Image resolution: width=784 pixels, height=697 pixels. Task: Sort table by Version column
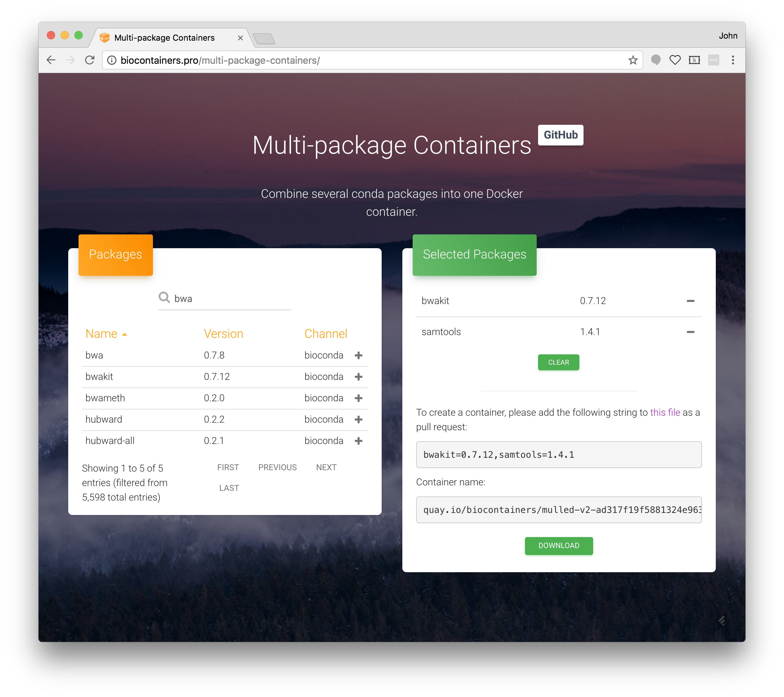point(224,334)
